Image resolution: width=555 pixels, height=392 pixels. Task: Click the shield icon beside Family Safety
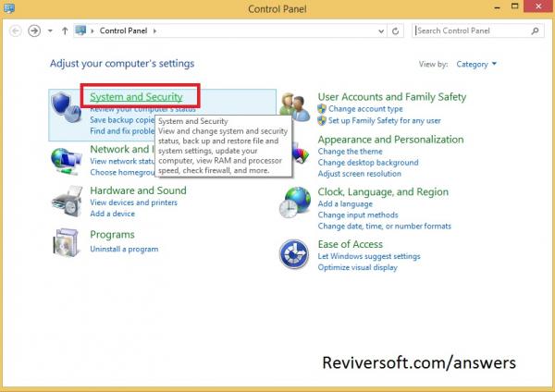tap(322, 120)
